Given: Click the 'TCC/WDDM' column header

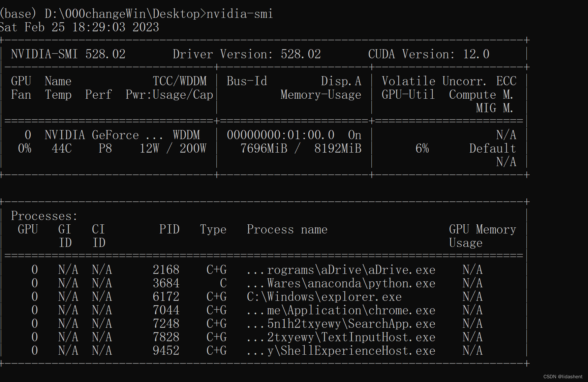Looking at the screenshot, I should [x=179, y=81].
